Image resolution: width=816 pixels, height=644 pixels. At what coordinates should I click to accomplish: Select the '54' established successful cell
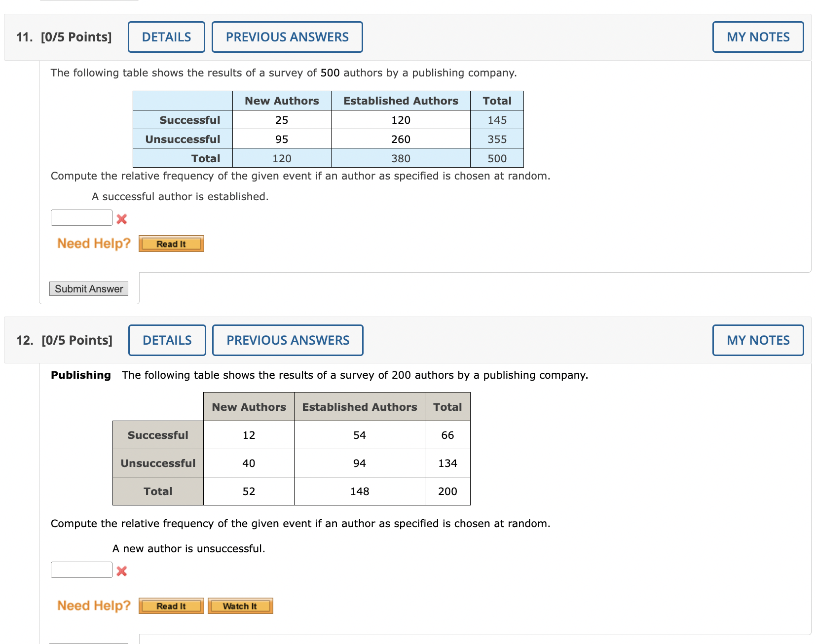(x=360, y=435)
